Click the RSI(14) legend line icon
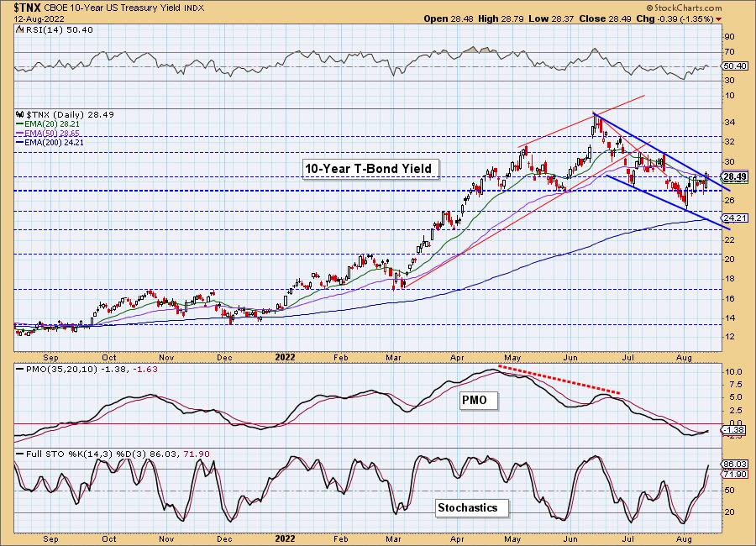The image size is (756, 546). 19,30
